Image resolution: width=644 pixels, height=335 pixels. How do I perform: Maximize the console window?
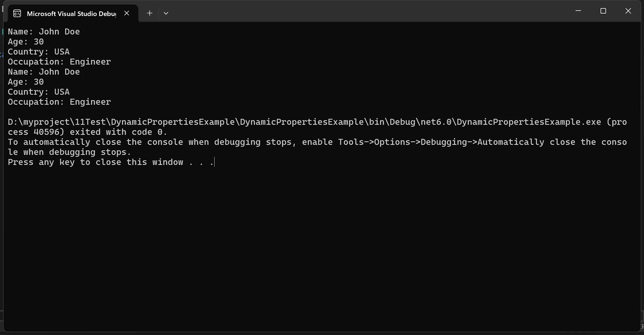pos(603,11)
